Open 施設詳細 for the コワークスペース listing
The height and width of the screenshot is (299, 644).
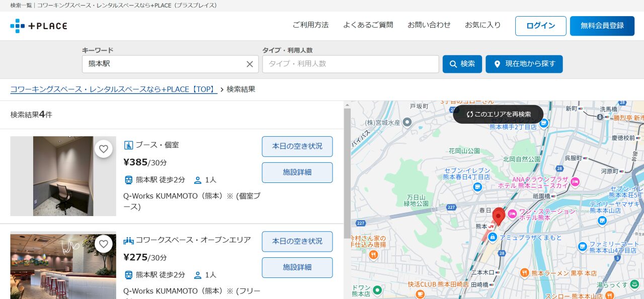pos(297,268)
